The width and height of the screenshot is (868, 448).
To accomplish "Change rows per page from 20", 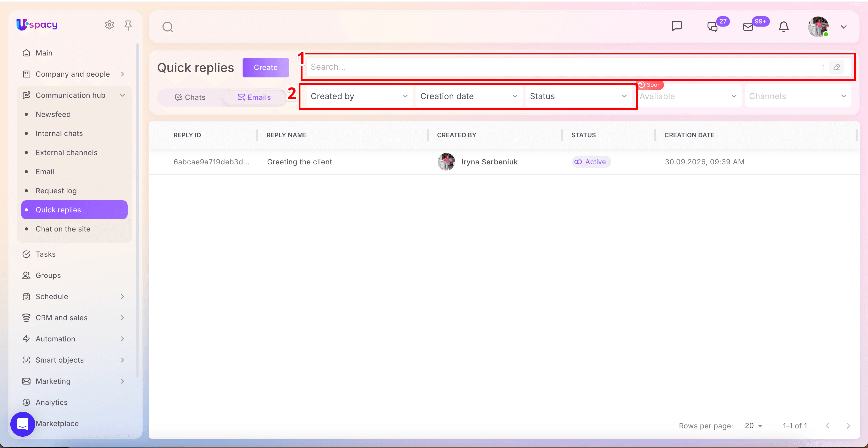I will pyautogui.click(x=754, y=426).
